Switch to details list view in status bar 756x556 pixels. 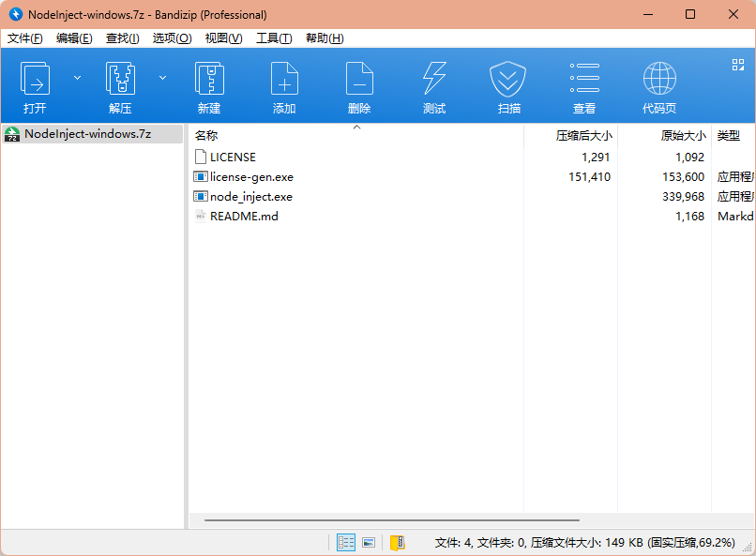[346, 542]
